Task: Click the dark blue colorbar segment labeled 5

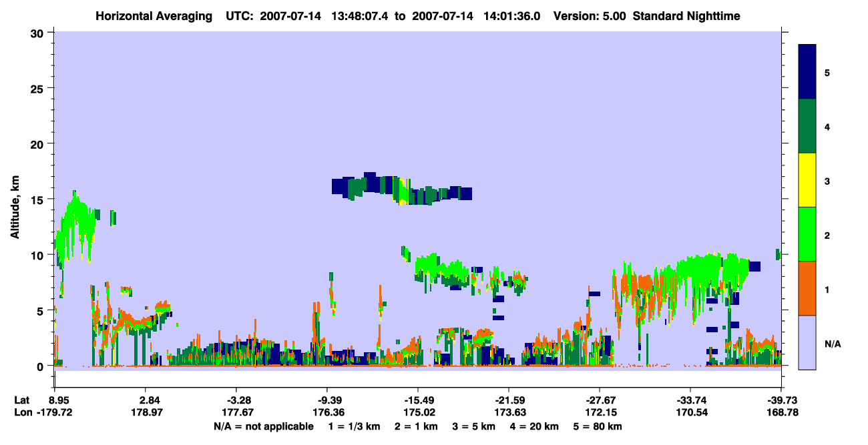Action: 807,71
